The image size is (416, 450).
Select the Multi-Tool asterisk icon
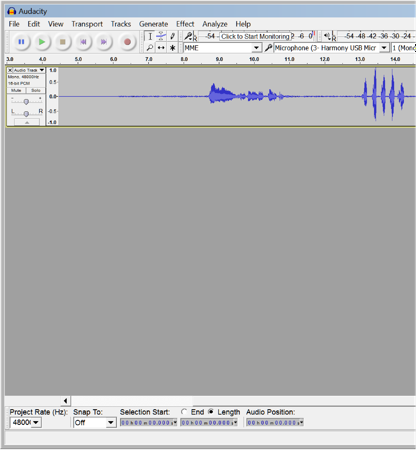pos(172,48)
